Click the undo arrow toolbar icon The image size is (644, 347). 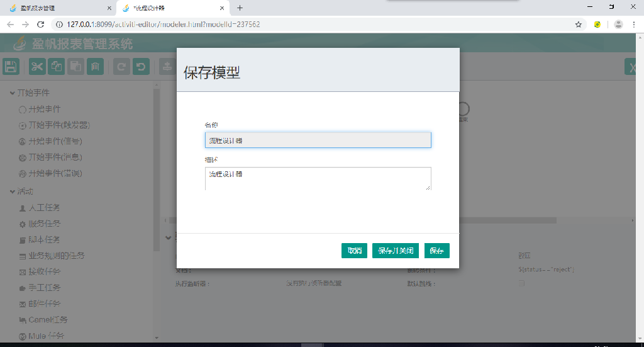click(141, 67)
